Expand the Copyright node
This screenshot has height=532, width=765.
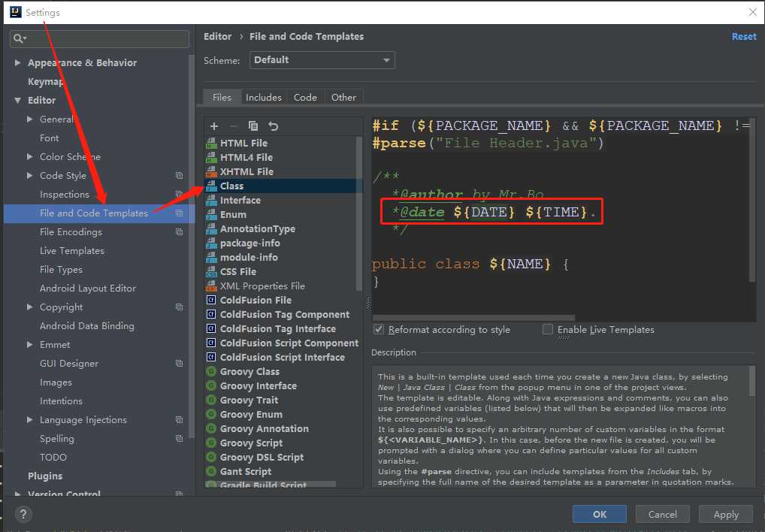pyautogui.click(x=30, y=307)
